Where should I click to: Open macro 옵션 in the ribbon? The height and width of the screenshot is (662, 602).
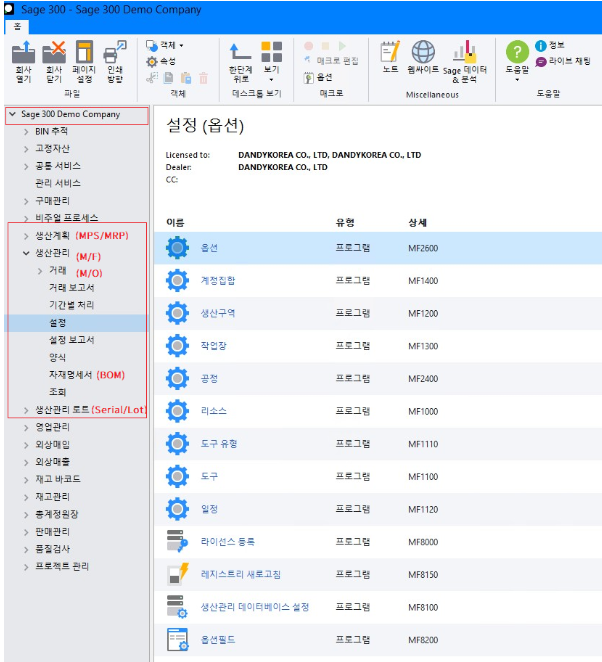click(318, 77)
